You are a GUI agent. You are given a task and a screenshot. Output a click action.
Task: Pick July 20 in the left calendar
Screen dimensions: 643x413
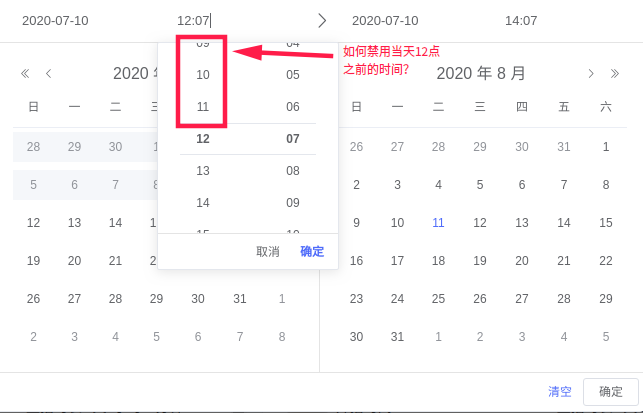74,261
